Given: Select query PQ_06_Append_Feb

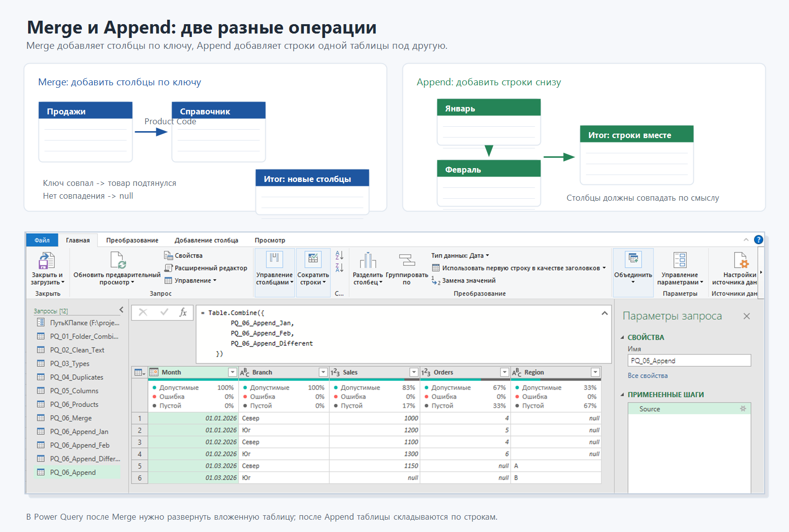Looking at the screenshot, I should coord(78,445).
